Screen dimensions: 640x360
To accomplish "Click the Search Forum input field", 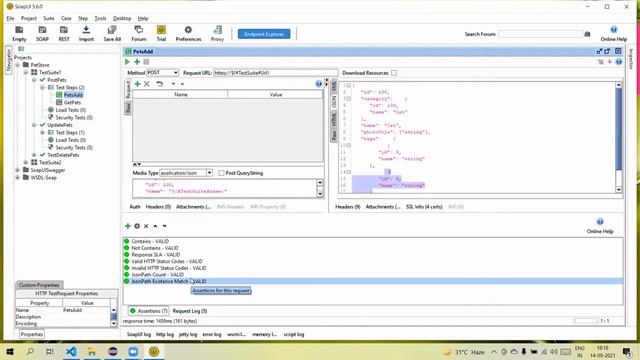I will 540,34.
